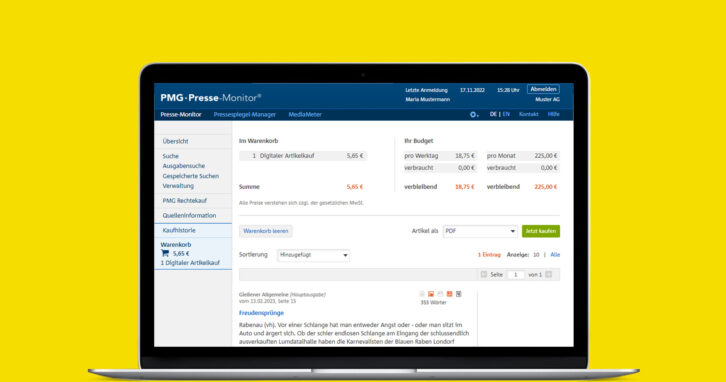Click the Muster AG company name
The width and height of the screenshot is (726, 382).
click(x=547, y=100)
